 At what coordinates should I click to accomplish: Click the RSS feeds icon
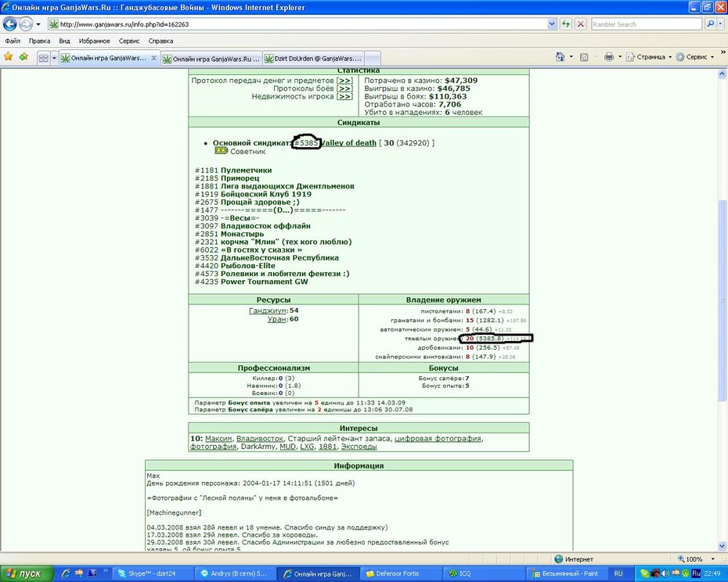tap(584, 56)
